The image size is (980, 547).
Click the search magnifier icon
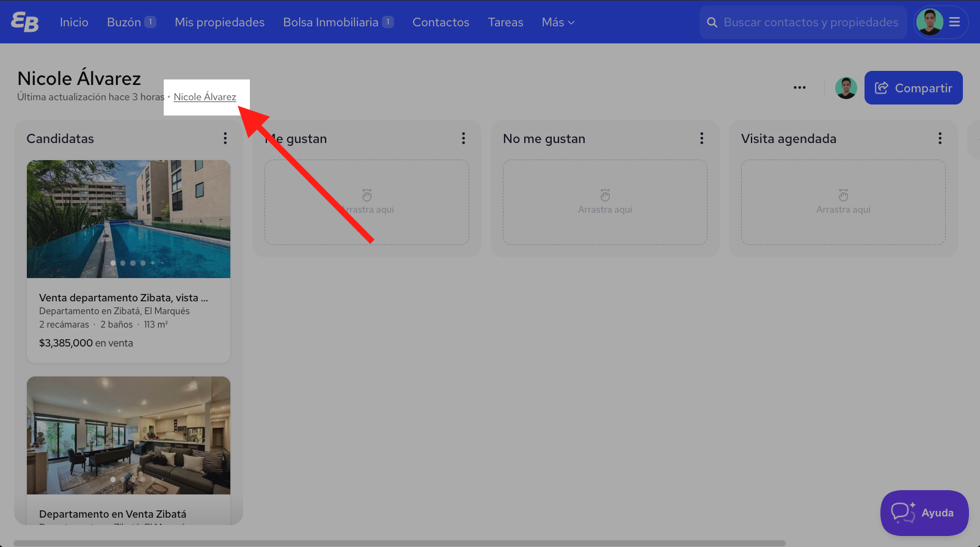point(712,23)
